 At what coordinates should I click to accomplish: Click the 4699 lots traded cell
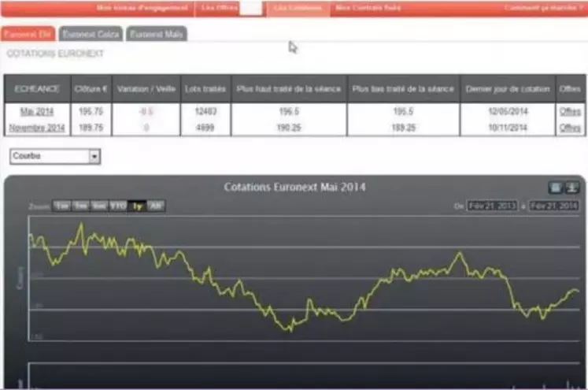coord(205,128)
